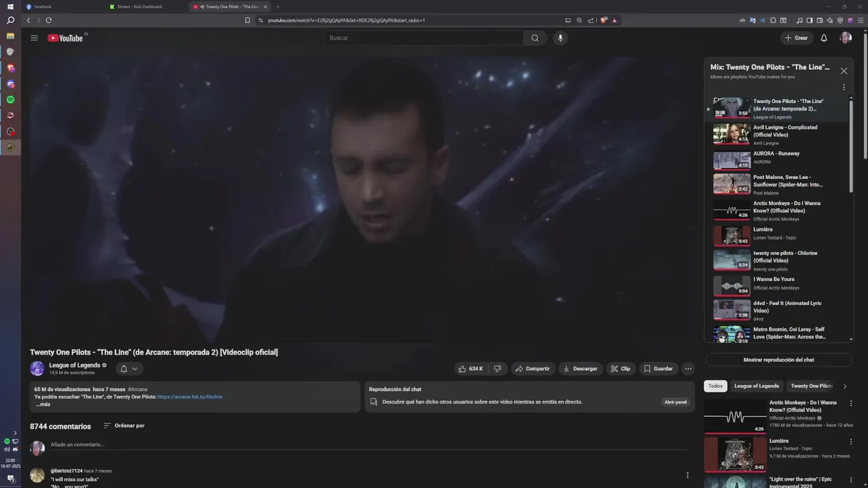Viewport: 868px width, 488px height.
Task: Reload the page with the browser refresh button
Action: 49,20
